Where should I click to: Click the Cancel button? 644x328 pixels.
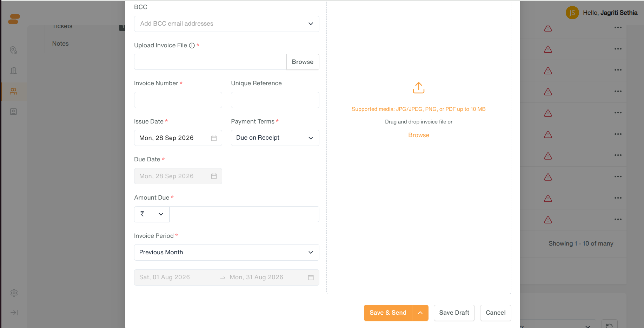coord(496,313)
